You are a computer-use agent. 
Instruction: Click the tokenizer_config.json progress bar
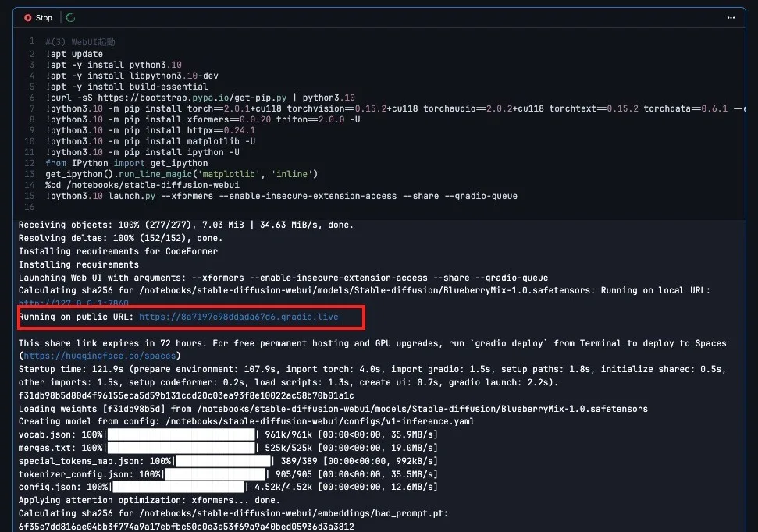pyautogui.click(x=215, y=474)
